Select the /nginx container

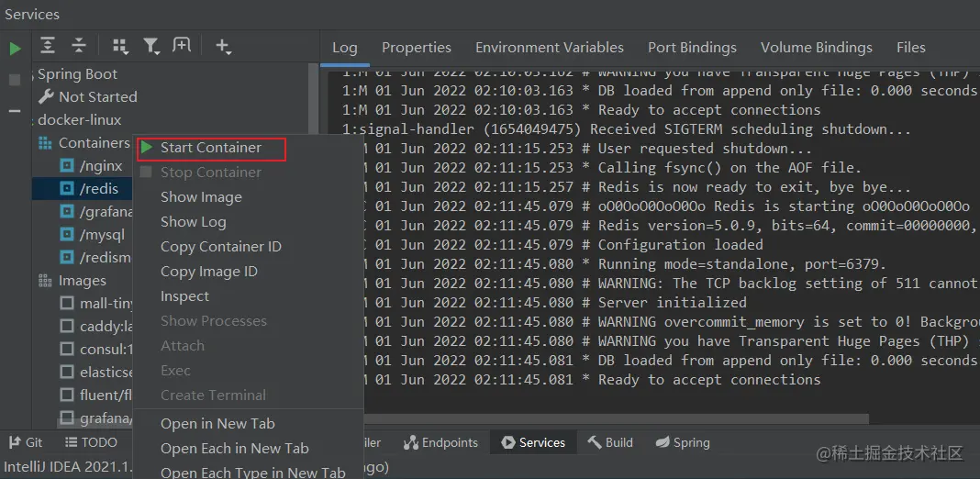[x=101, y=166]
